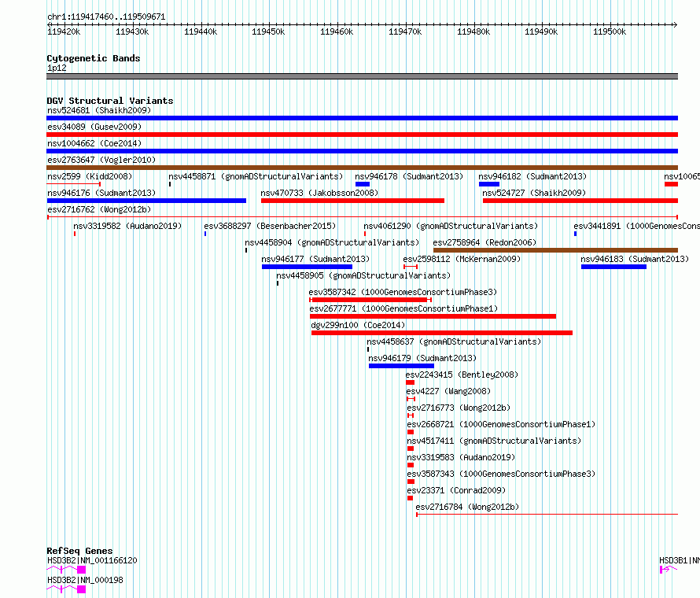Screen dimensions: 700x598
Task: Click the Cytogenetic Bands track title
Action: coord(94,58)
